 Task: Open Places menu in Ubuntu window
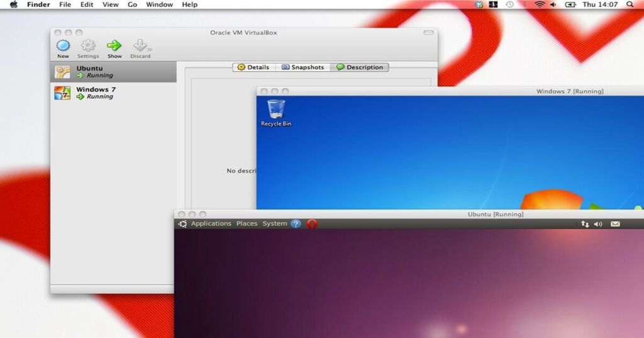point(247,223)
